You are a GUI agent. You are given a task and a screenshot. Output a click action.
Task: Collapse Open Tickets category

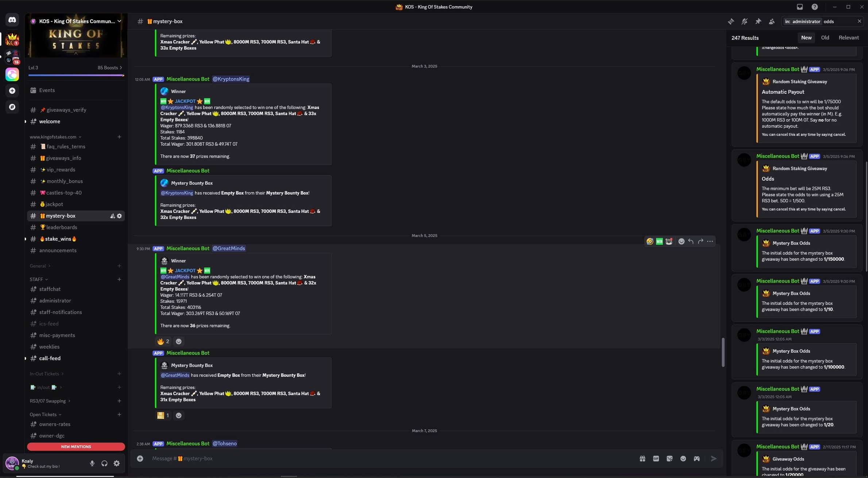point(46,414)
